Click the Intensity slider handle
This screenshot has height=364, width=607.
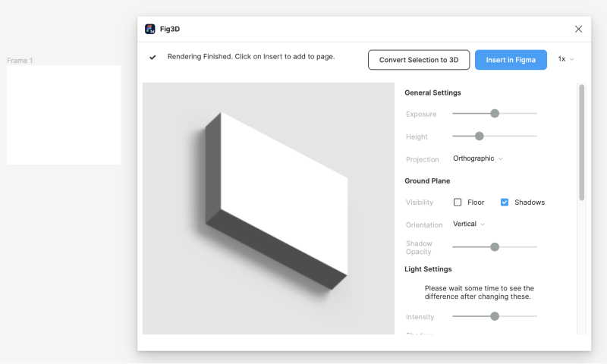(495, 316)
